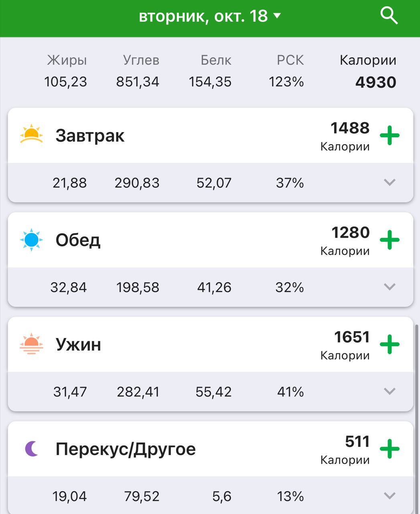420x514 pixels.
Task: Tap the purple moon snack icon
Action: point(32,449)
